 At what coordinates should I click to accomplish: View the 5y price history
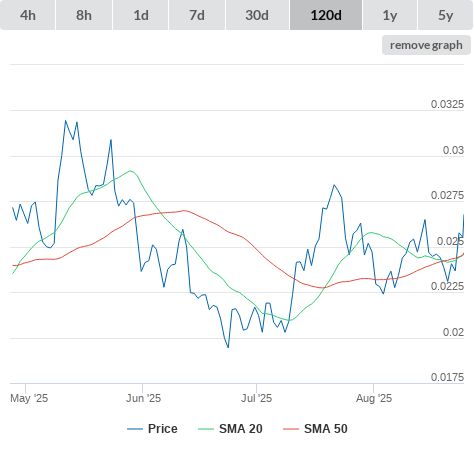coord(446,15)
